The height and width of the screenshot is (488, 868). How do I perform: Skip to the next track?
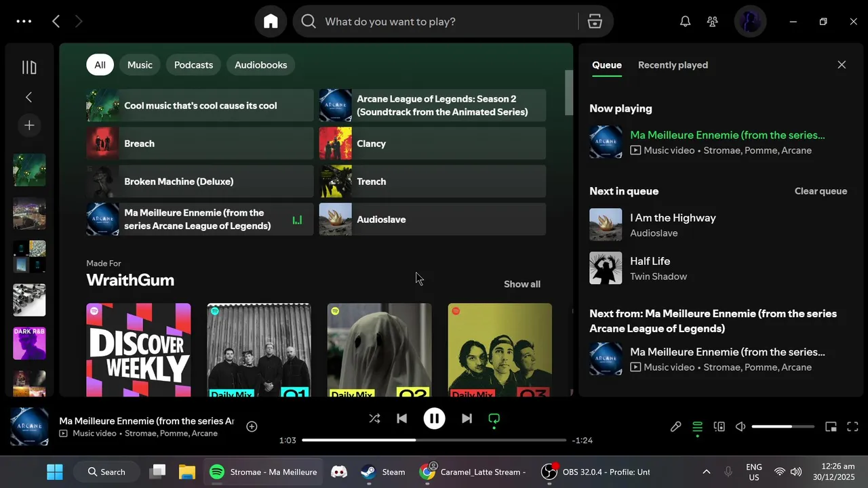(467, 419)
